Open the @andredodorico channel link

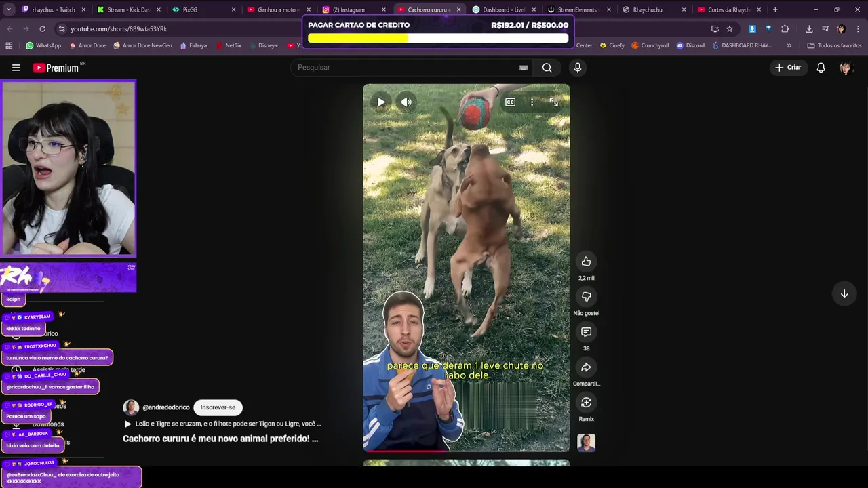166,407
